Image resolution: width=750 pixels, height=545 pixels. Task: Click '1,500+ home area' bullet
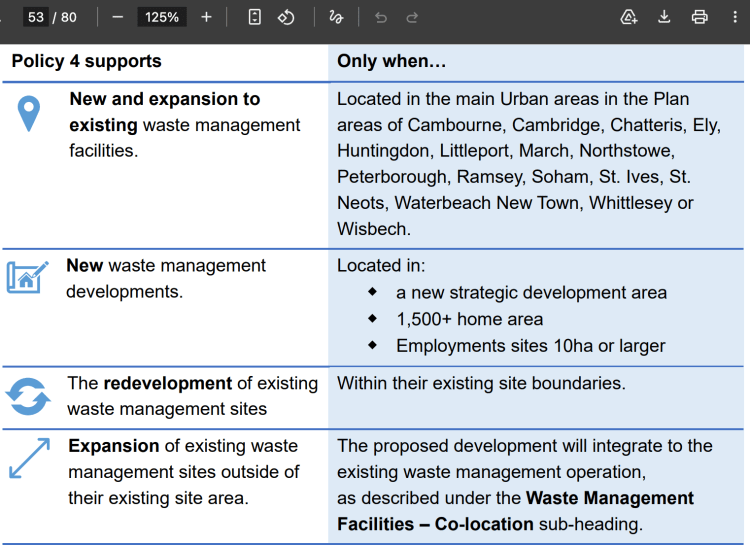[470, 319]
